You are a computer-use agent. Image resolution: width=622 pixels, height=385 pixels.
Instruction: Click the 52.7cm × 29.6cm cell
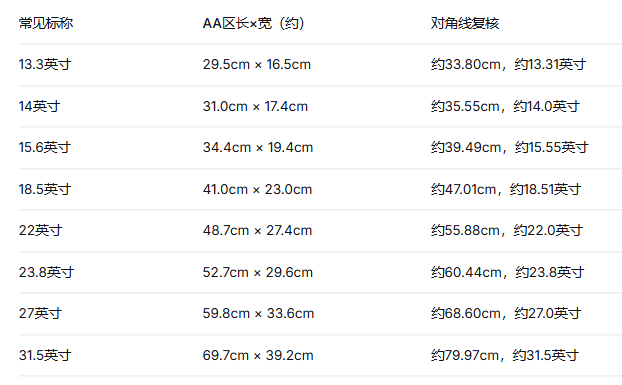[258, 272]
